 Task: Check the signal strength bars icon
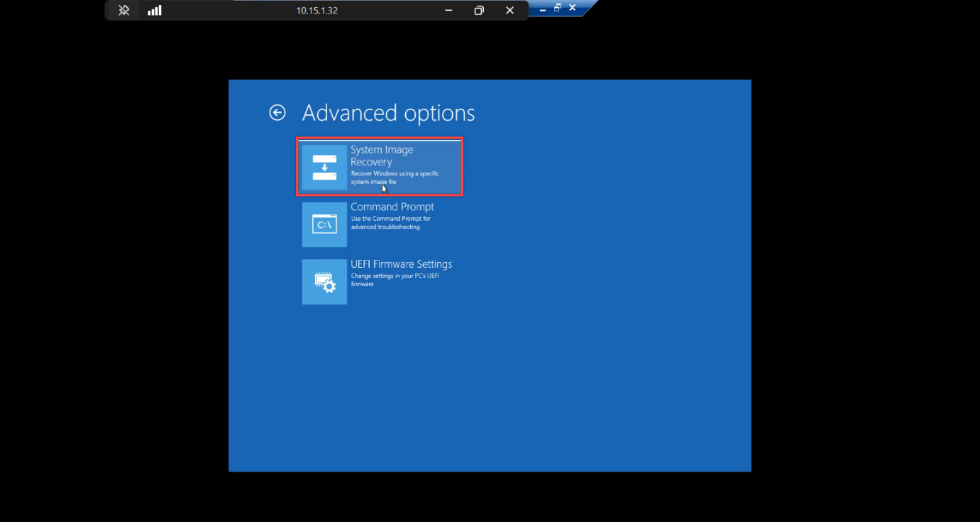tap(155, 10)
